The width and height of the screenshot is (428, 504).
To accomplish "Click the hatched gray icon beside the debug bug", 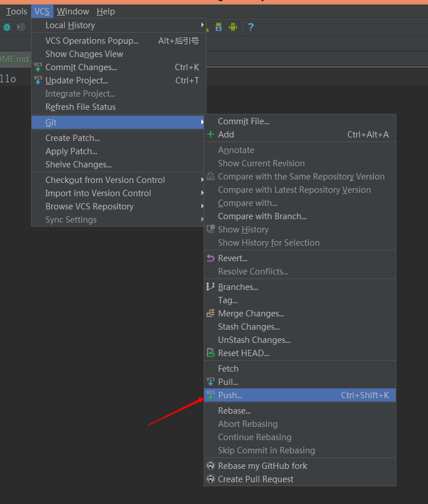I will pos(21,27).
